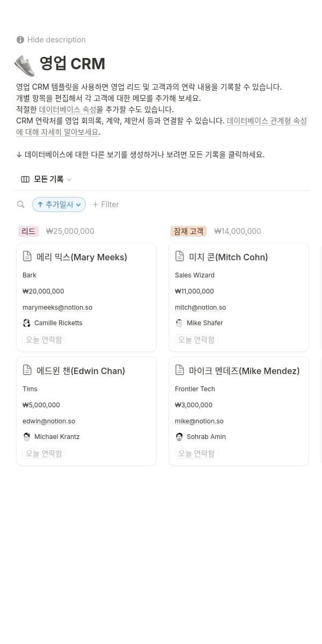Viewport: 322px width, 644px height.
Task: Click page icon on 미치 콘 card
Action: [180, 257]
